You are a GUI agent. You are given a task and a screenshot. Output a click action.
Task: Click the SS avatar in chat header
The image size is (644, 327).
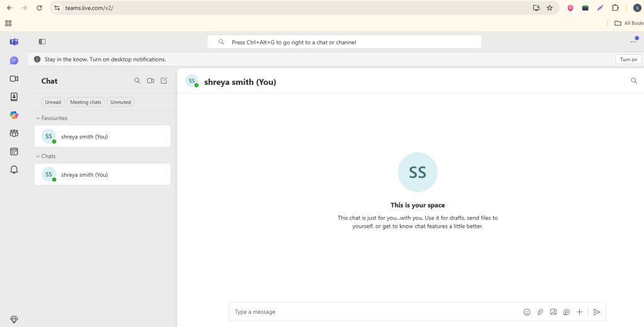(192, 81)
